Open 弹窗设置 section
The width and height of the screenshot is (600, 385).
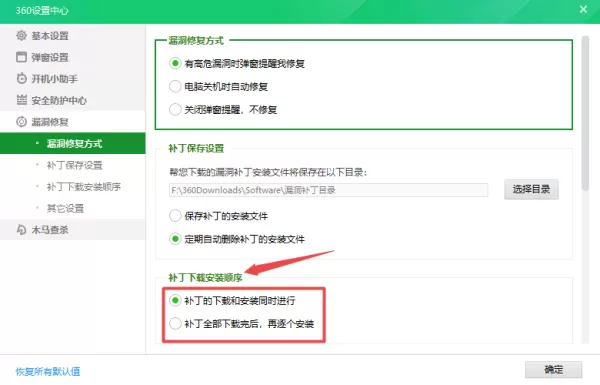click(x=73, y=57)
